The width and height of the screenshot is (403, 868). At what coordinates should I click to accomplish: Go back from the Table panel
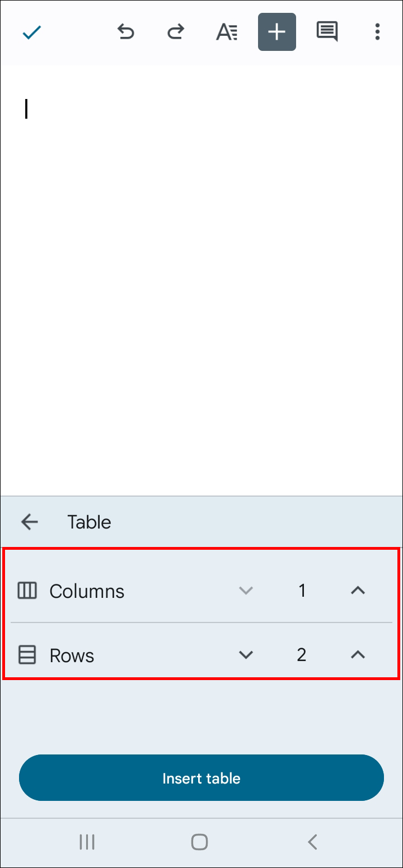click(x=29, y=522)
